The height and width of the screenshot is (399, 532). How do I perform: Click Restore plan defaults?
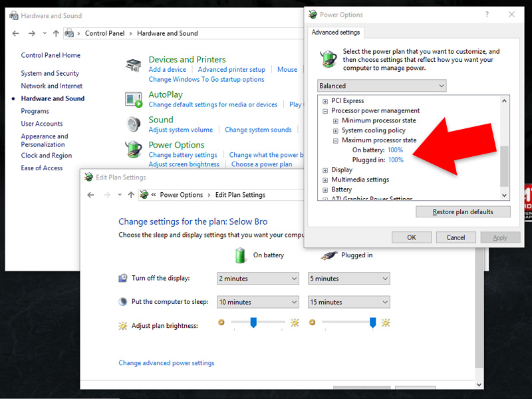(x=463, y=211)
